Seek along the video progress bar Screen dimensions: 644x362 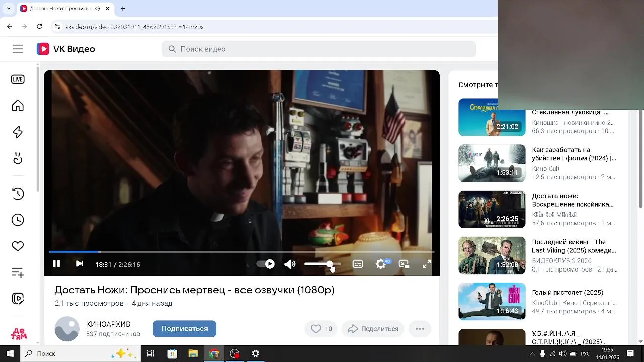(242, 251)
